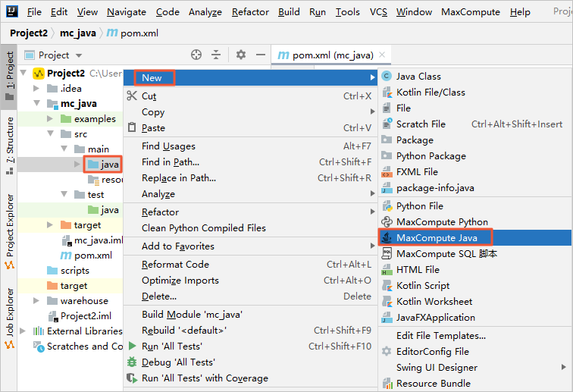Expand External Libraries node
Screen dimensions: 573x392
23,331
